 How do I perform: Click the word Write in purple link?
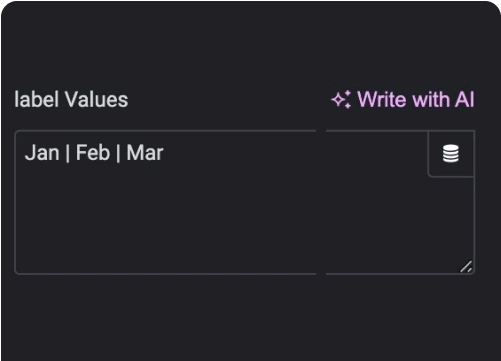point(383,99)
